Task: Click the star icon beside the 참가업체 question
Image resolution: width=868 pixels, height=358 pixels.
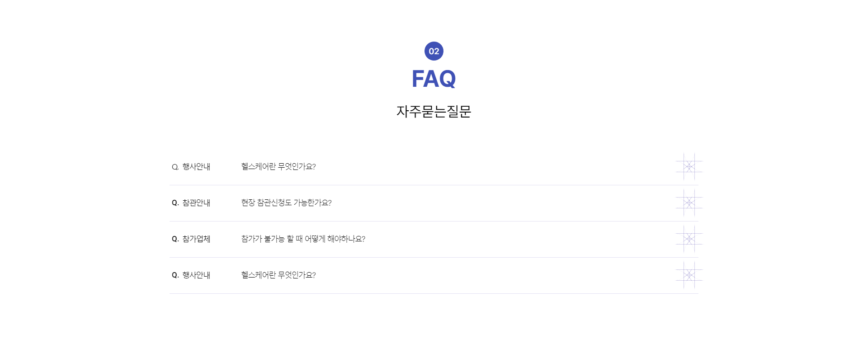Action: point(689,239)
